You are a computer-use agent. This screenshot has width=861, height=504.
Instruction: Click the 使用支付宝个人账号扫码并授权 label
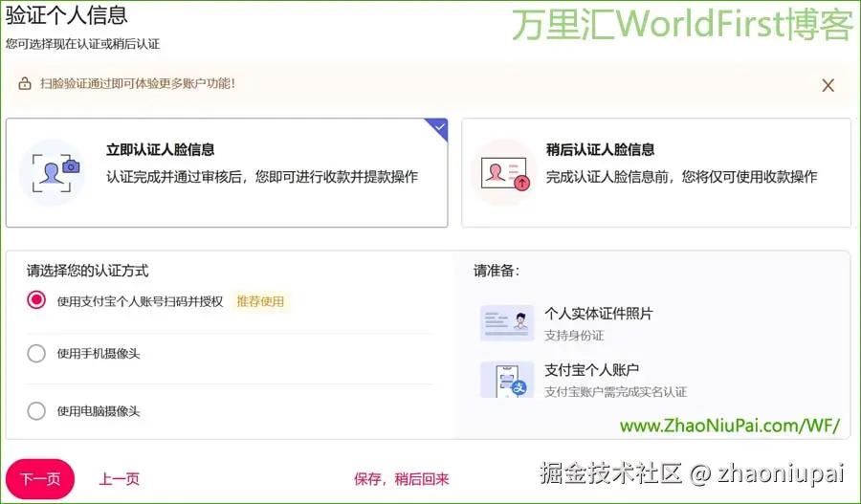[140, 301]
